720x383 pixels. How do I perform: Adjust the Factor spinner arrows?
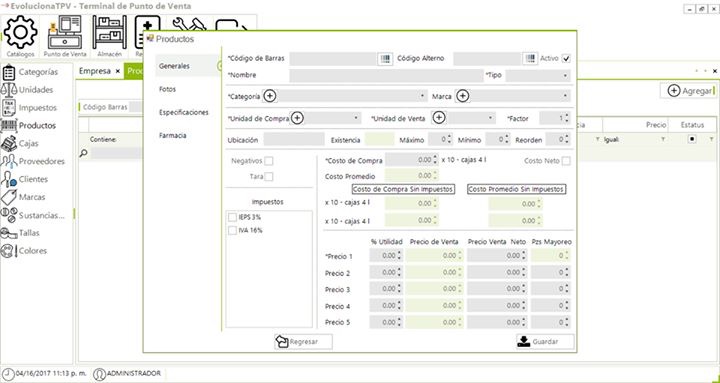(567, 118)
